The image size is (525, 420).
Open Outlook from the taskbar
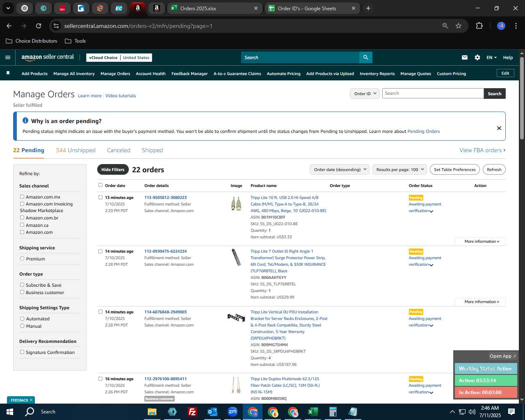click(212, 412)
